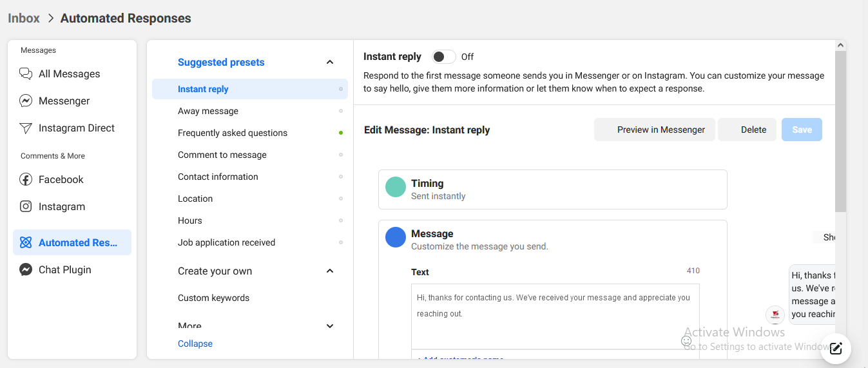This screenshot has height=368, width=868.
Task: Select Comment to message preset
Action: point(222,155)
